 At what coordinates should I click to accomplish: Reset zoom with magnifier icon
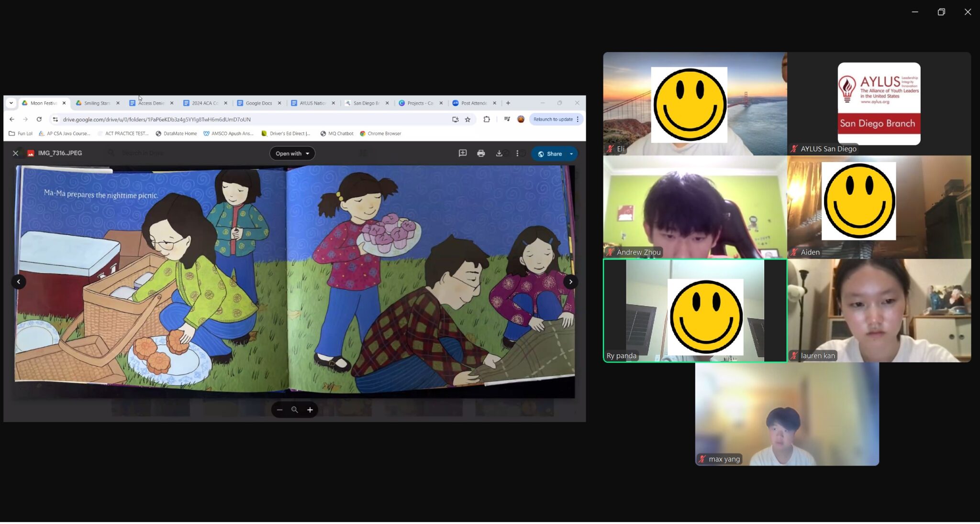[295, 410]
